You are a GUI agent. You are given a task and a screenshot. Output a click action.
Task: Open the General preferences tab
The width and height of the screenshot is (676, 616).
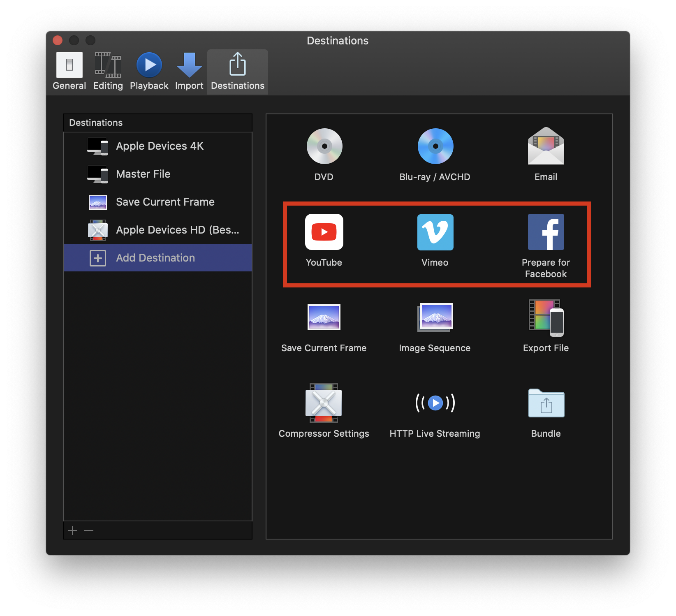69,71
